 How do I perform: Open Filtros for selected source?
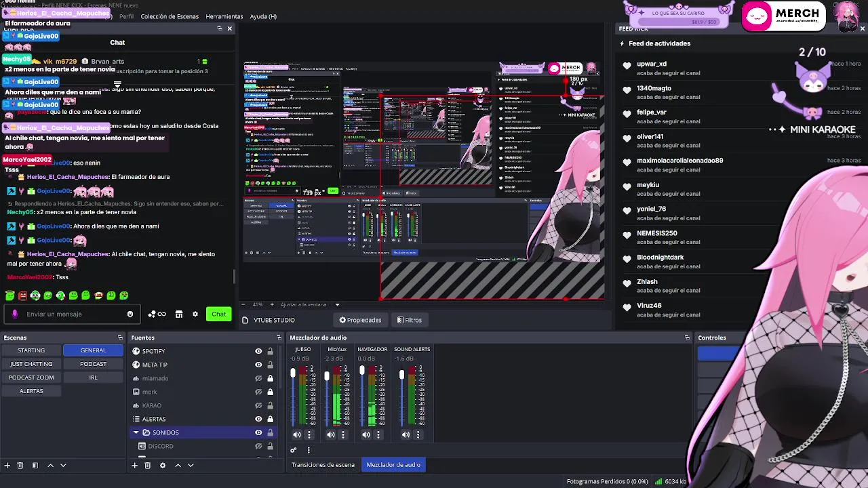click(x=409, y=320)
